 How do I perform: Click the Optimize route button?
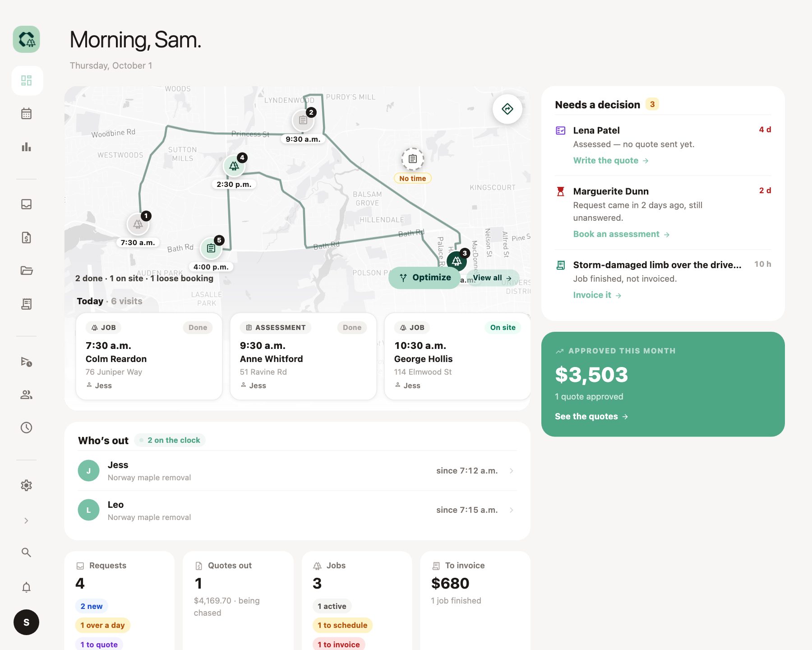(424, 278)
